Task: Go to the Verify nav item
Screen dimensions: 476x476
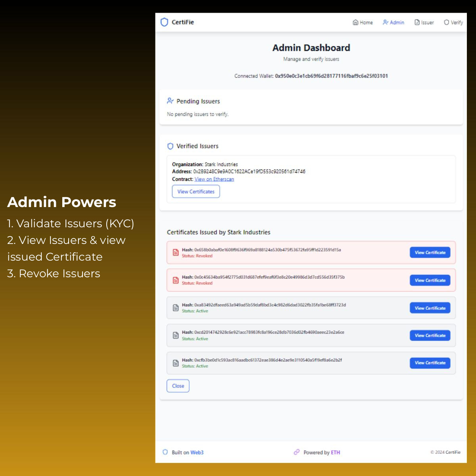Action: 453,22
